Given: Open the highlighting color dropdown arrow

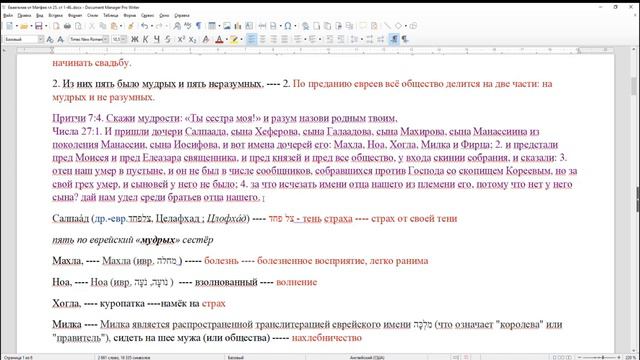Looking at the screenshot, I should 241,40.
